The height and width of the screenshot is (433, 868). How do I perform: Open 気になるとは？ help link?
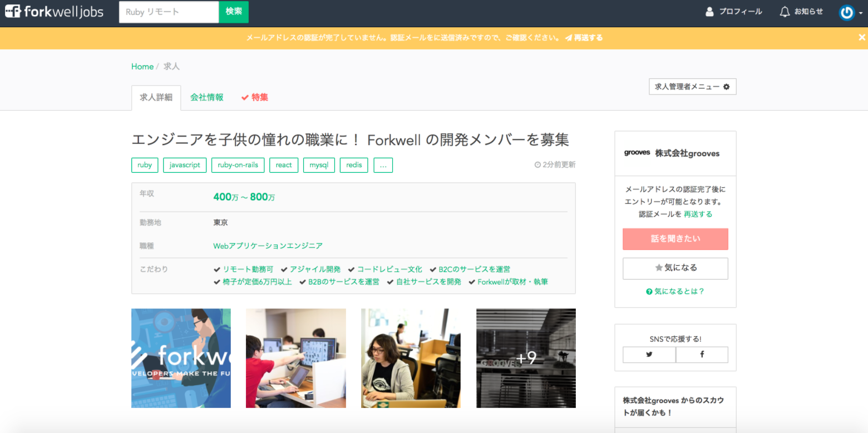[x=675, y=291]
